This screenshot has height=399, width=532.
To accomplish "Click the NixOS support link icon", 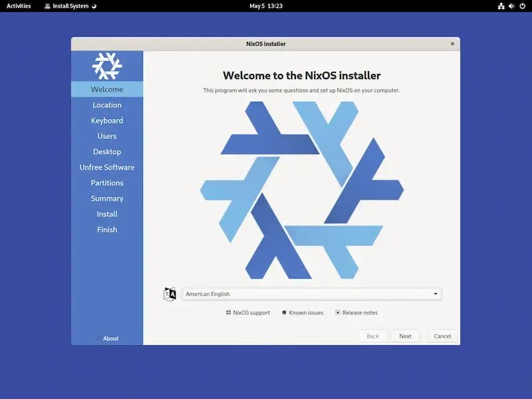I will (228, 313).
